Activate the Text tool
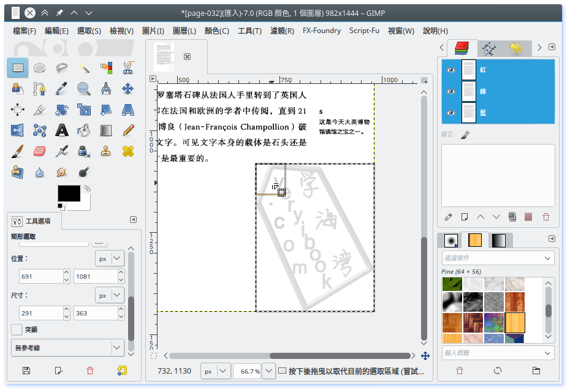This screenshot has height=392, width=570. 62,130
